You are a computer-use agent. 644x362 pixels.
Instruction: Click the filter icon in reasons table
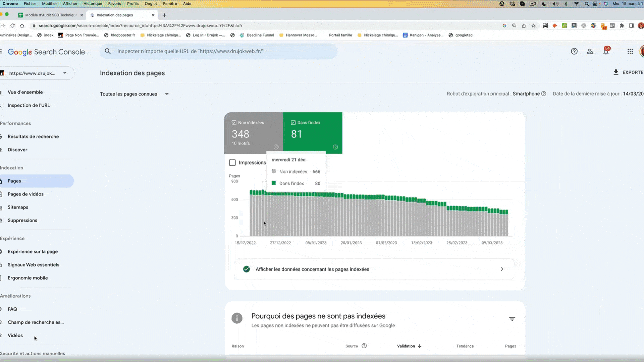[x=512, y=319]
